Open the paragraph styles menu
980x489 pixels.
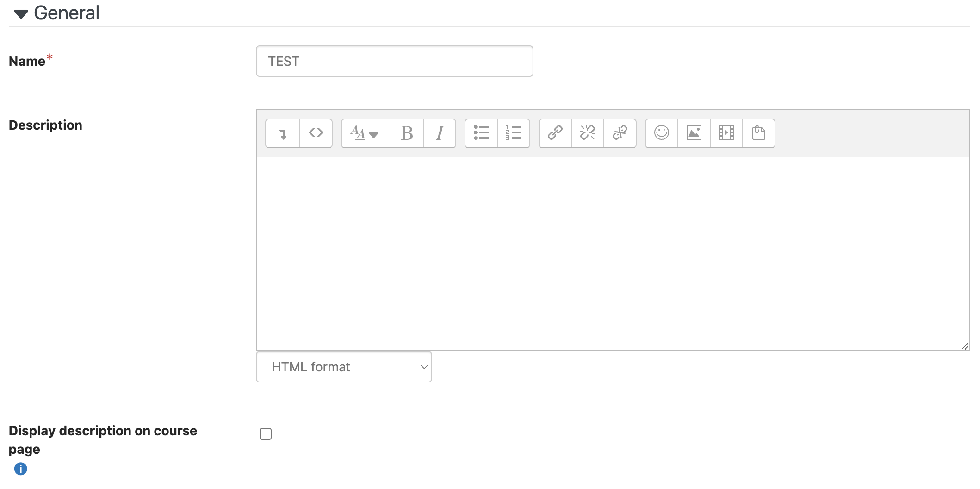pyautogui.click(x=366, y=133)
